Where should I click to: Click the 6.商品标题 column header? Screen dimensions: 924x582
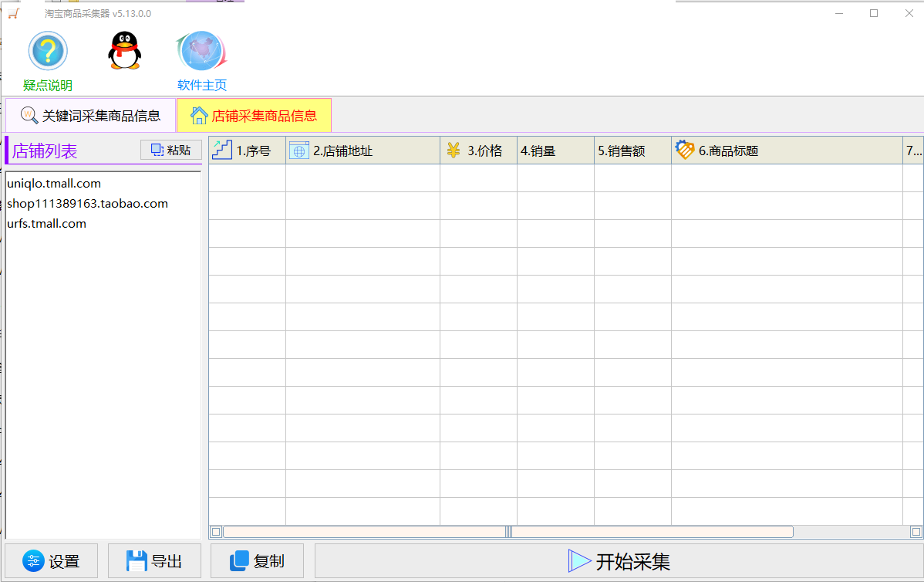[x=787, y=151]
